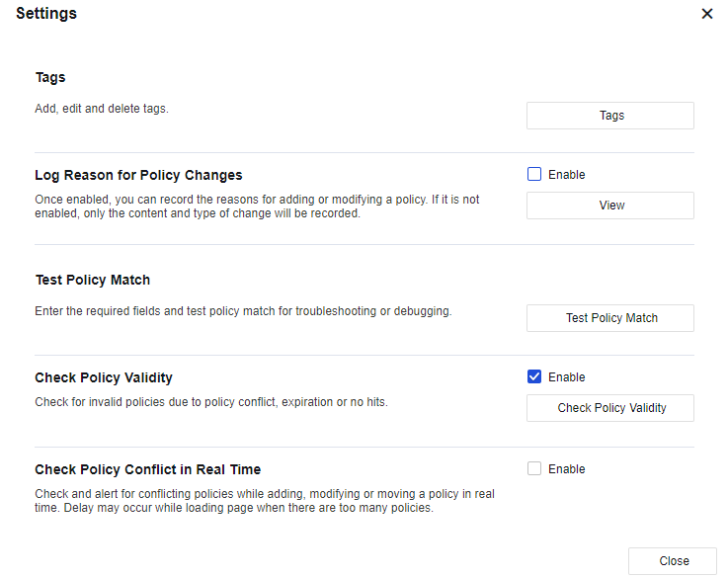Screen dimensions: 728x579
Task: Click the Check Policy Conflict in Real Time heading
Action: pos(147,469)
